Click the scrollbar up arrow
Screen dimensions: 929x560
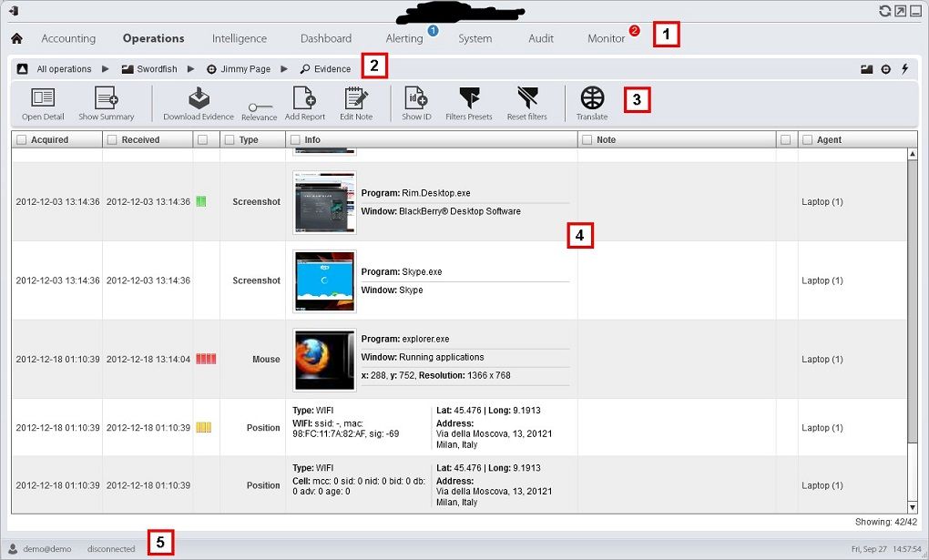tap(913, 154)
